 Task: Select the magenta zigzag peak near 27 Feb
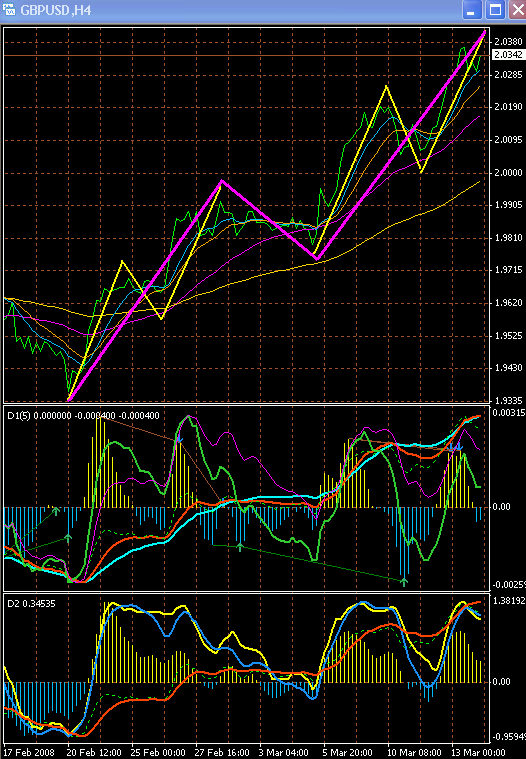point(222,181)
